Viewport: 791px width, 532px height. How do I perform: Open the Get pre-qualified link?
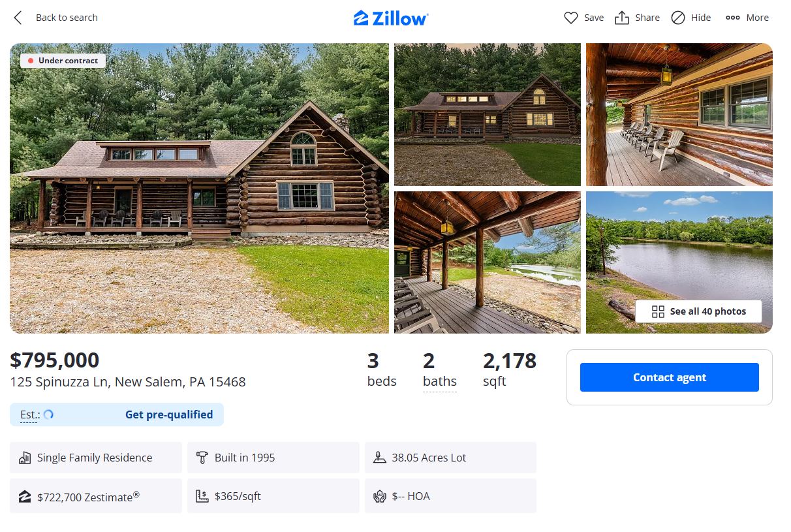coord(169,414)
